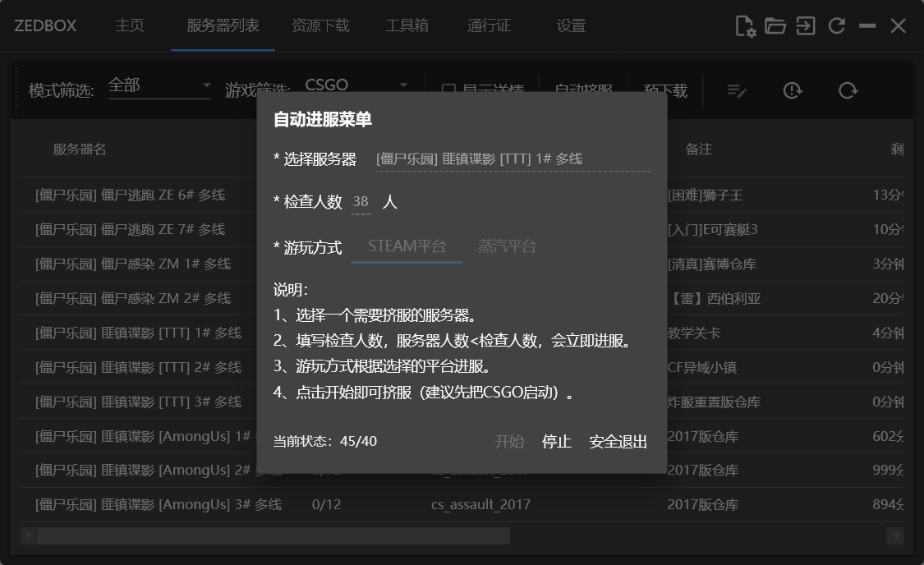
Task: Click the 备注 column header
Action: tap(699, 149)
